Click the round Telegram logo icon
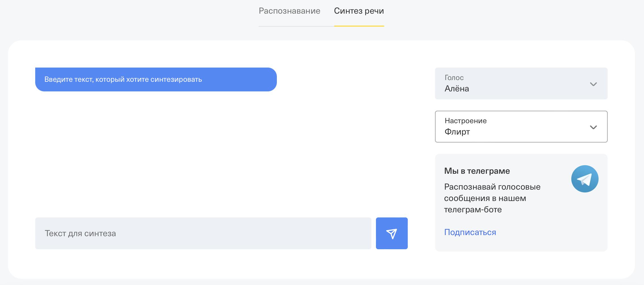Screen dimensions: 644x285 point(585,179)
